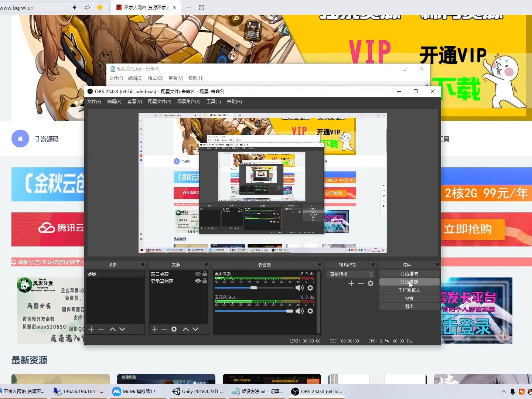
Task: Undock the 转场特效 panel via its corner icon
Action: click(x=373, y=265)
